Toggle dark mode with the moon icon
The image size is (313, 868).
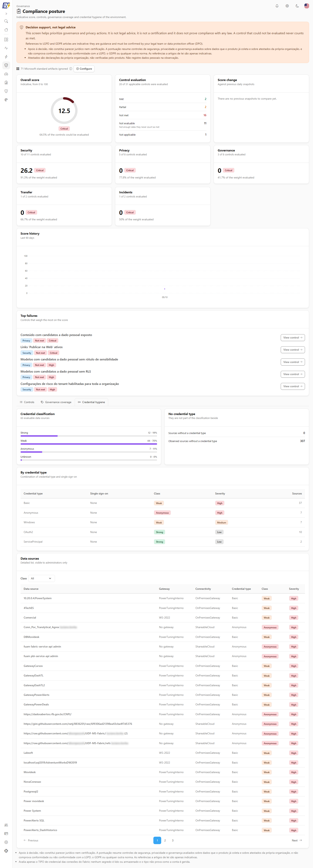coord(297,6)
